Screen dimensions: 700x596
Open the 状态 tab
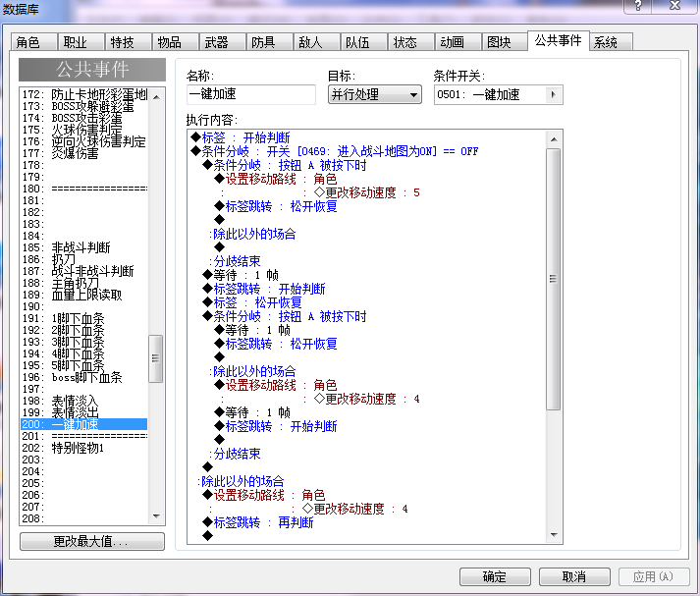(x=411, y=42)
